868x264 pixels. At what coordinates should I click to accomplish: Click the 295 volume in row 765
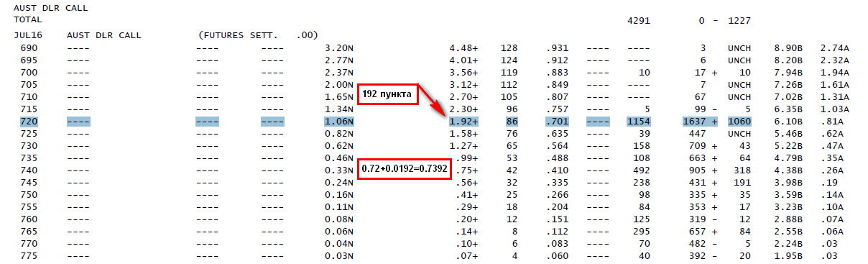(x=642, y=231)
